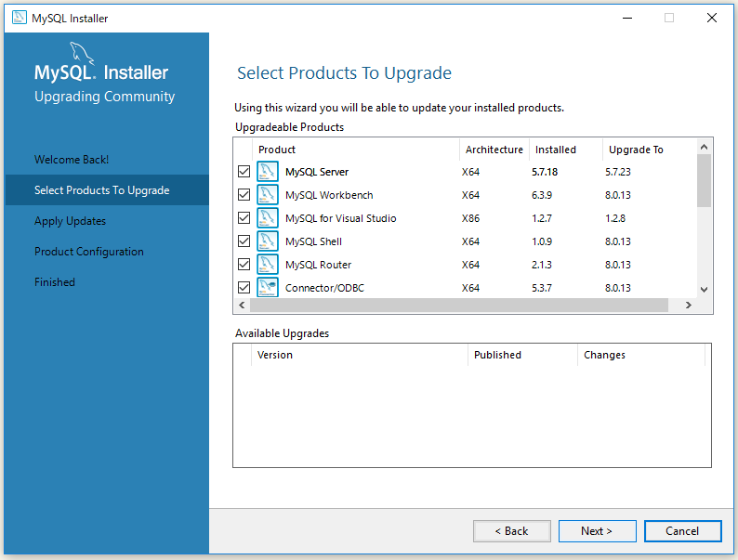
Task: Open Select Products To Upgrade step
Action: (107, 190)
